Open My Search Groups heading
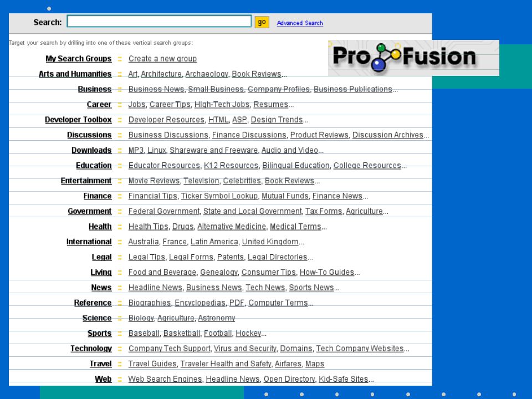532x399 pixels. [78, 59]
